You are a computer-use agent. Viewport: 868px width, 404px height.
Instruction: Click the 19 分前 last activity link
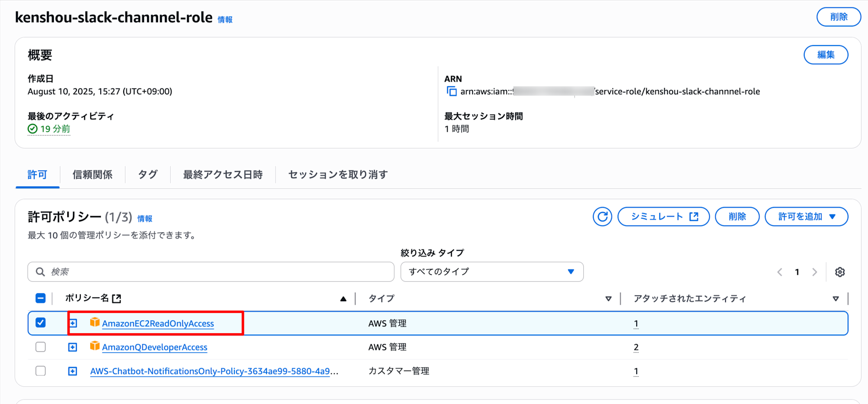(55, 129)
